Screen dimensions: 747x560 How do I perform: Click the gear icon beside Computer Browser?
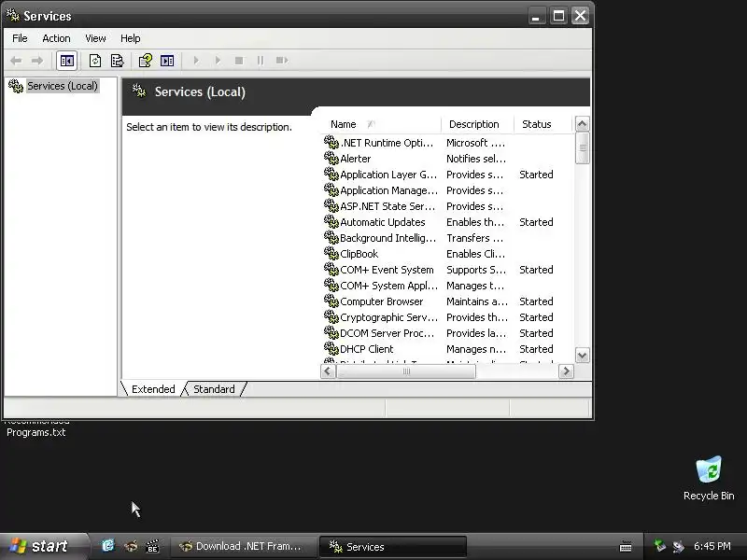pyautogui.click(x=331, y=301)
